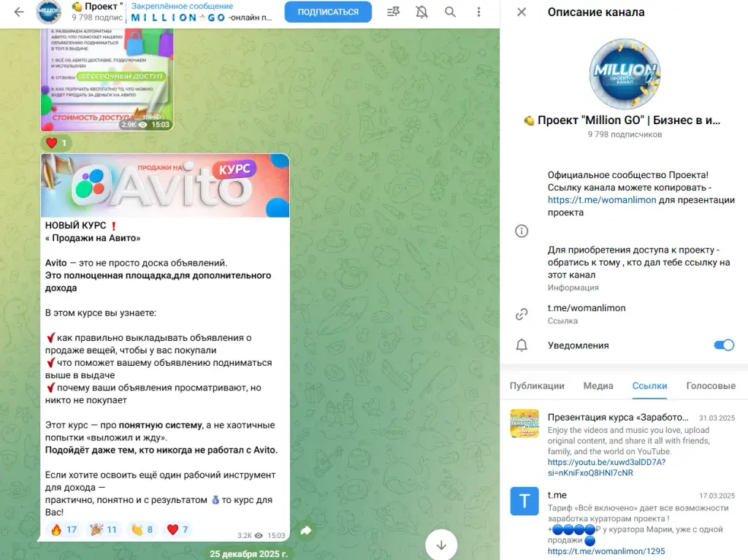Open the top post image thumbnail
748x560 pixels.
click(107, 80)
